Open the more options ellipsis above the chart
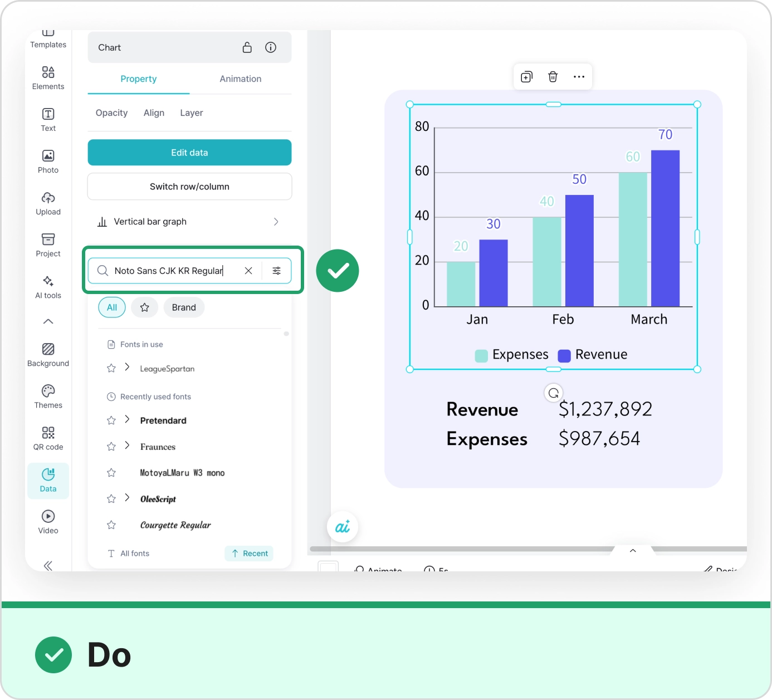Screen dimensions: 772x700 point(579,77)
